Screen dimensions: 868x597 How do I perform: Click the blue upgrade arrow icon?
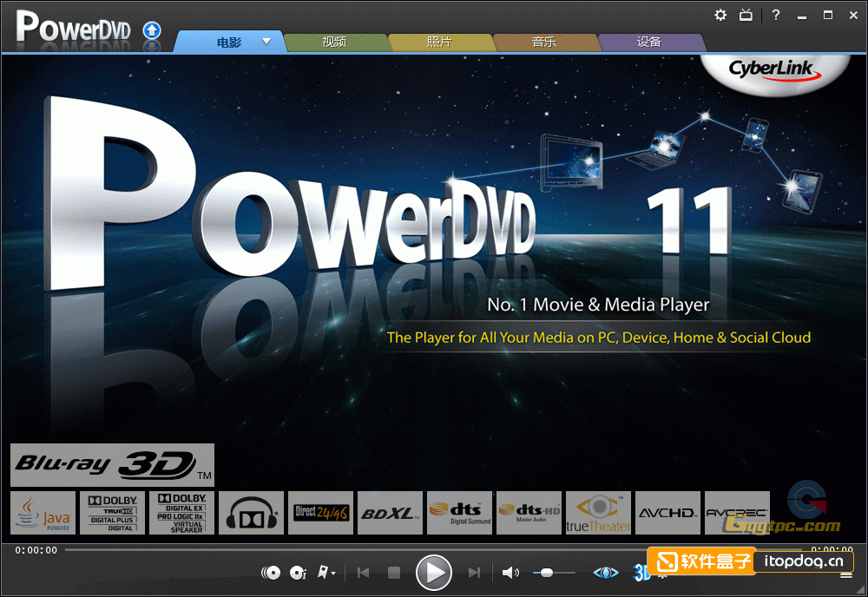click(x=152, y=30)
